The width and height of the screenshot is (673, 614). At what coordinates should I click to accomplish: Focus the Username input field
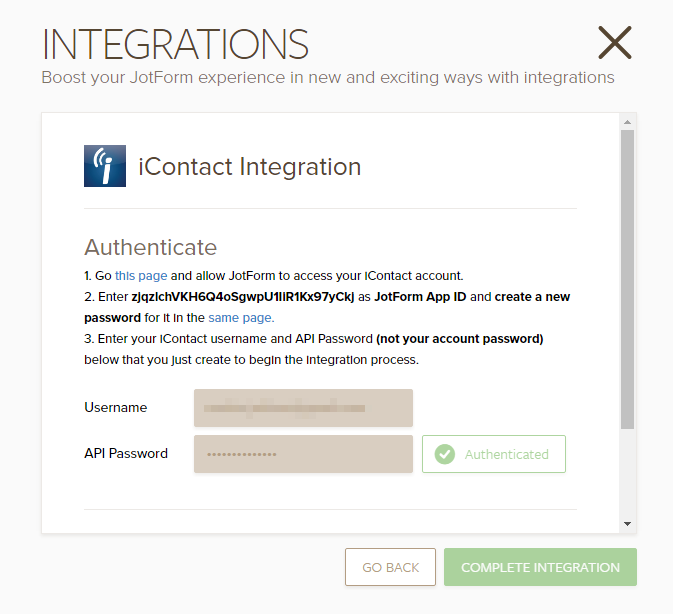tap(303, 408)
